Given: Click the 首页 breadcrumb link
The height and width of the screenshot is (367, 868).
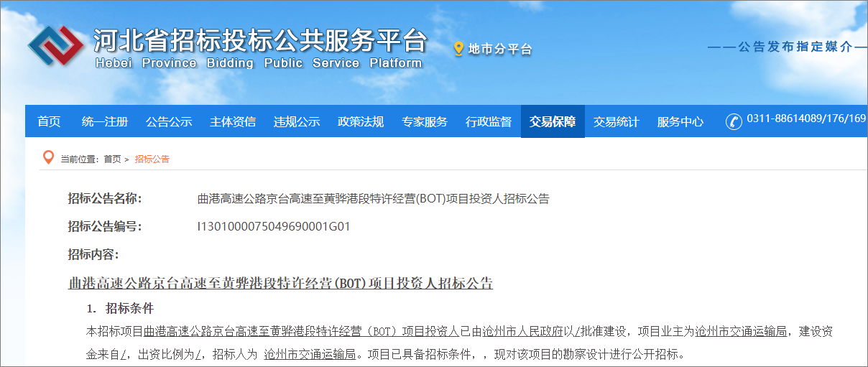Looking at the screenshot, I should tap(112, 159).
